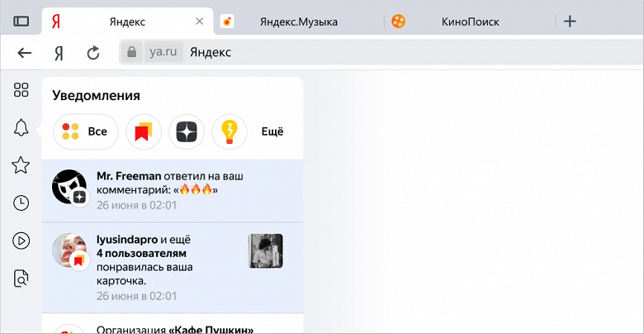Open Yandex home via Я button

[59, 53]
